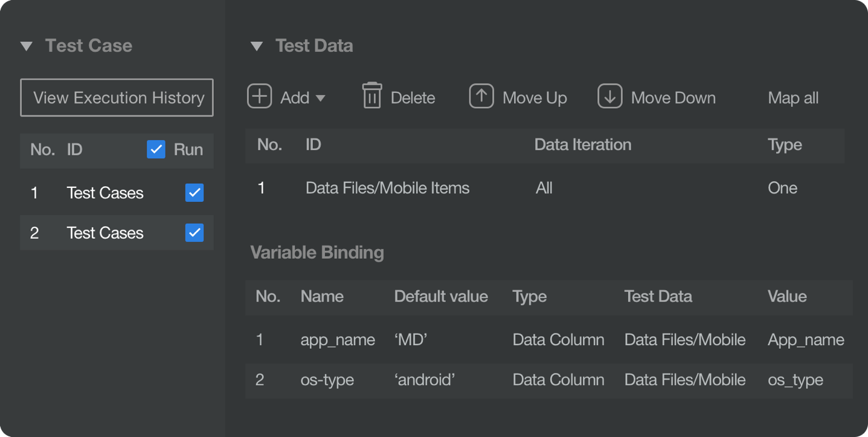This screenshot has height=437, width=868.
Task: Click the Move Up arrow icon
Action: click(481, 96)
